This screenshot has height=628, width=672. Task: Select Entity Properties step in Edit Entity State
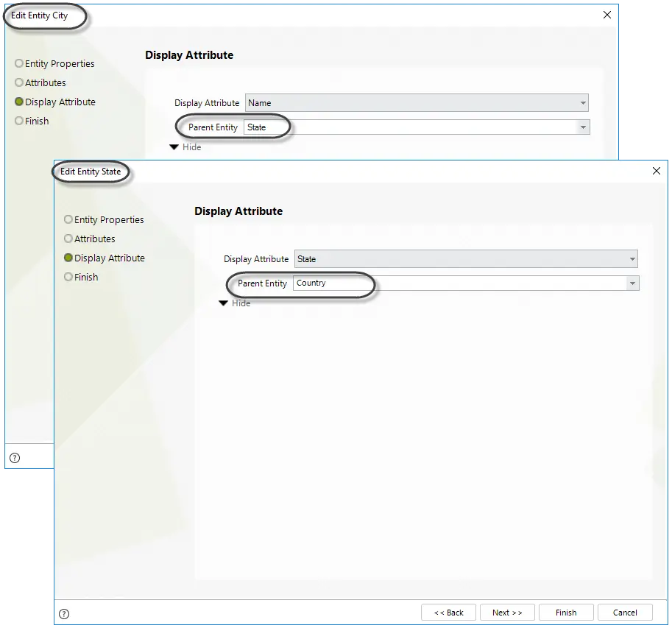coord(104,219)
